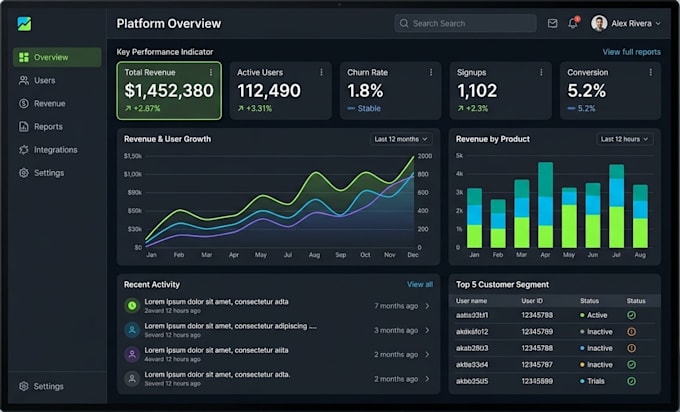Open Integrations in the sidebar
The image size is (680, 412).
click(57, 150)
